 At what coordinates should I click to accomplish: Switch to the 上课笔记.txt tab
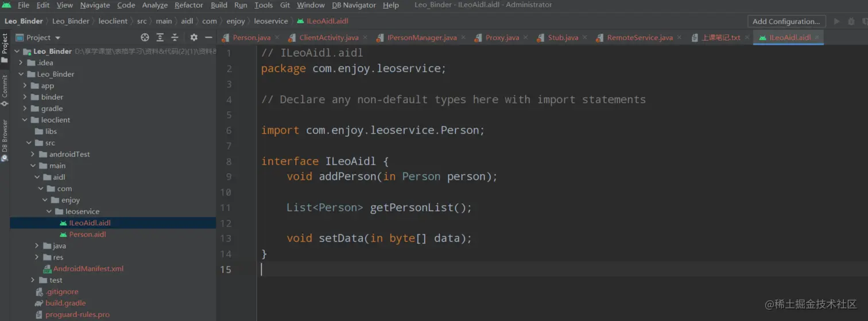pos(721,37)
